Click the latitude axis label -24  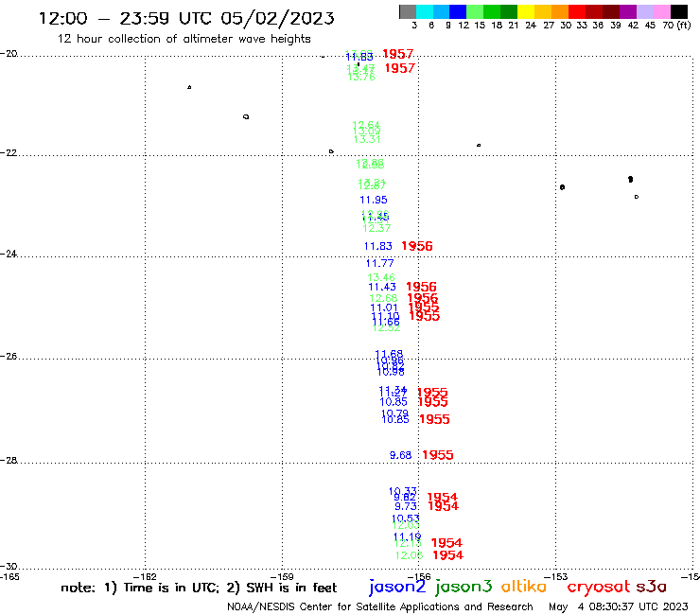[9, 254]
